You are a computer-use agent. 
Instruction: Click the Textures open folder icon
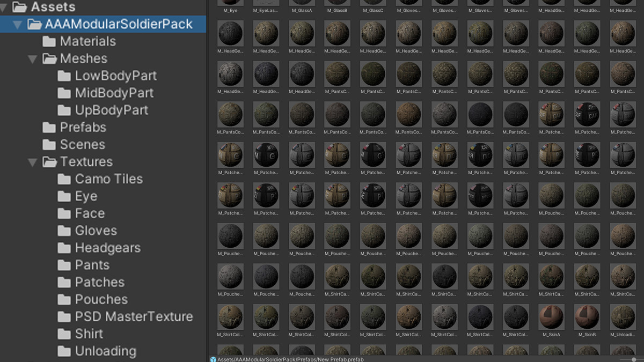point(50,161)
